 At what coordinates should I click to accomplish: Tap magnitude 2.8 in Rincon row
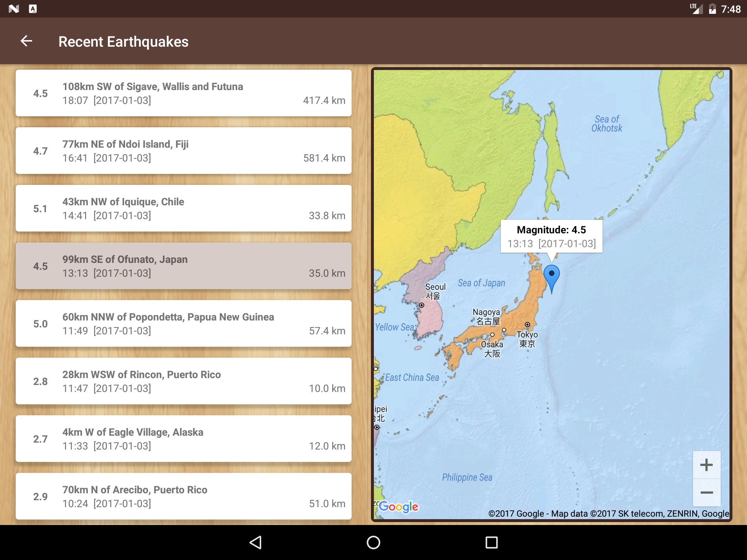40,381
